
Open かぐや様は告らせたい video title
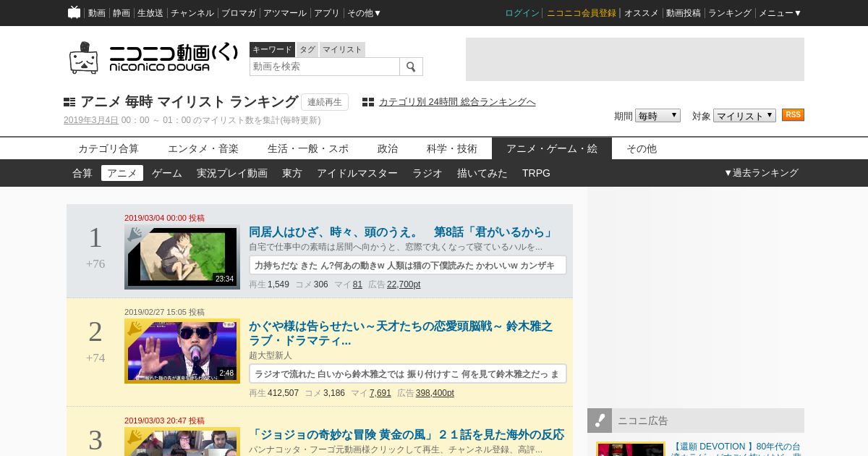click(x=401, y=333)
